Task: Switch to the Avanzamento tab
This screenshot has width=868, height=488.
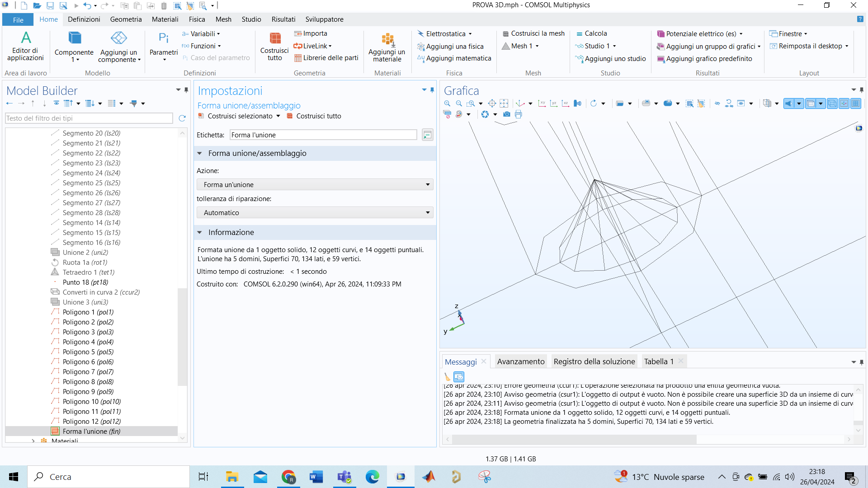Action: pos(521,361)
